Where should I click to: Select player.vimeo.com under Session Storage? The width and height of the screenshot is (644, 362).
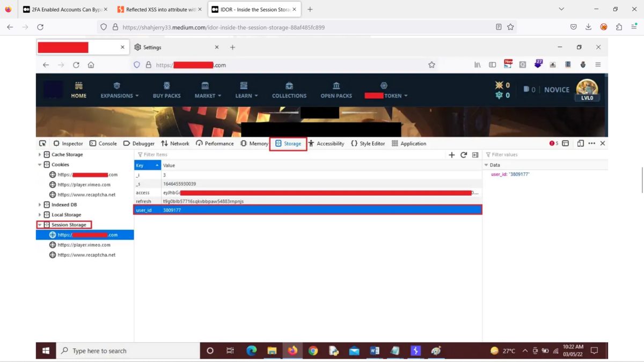84,245
